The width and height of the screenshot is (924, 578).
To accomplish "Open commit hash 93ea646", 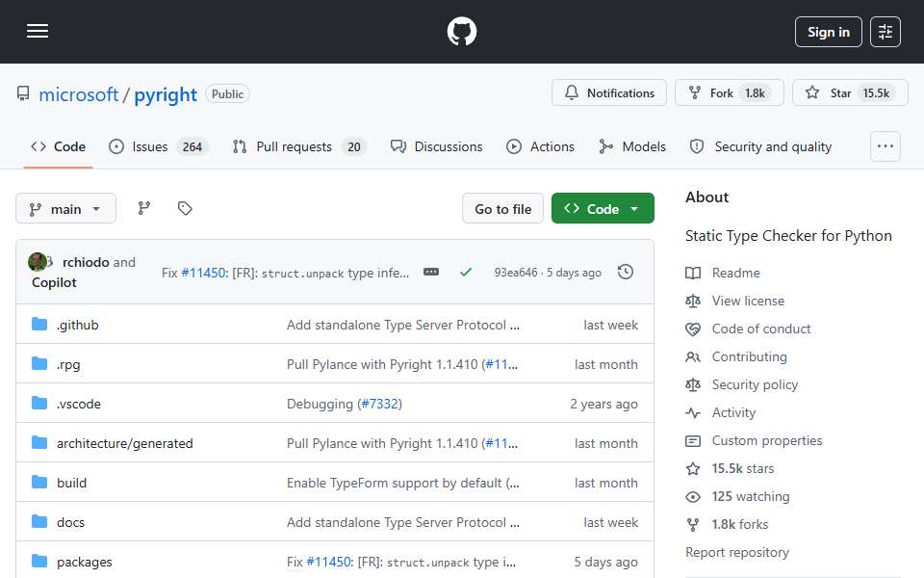I will pos(516,273).
